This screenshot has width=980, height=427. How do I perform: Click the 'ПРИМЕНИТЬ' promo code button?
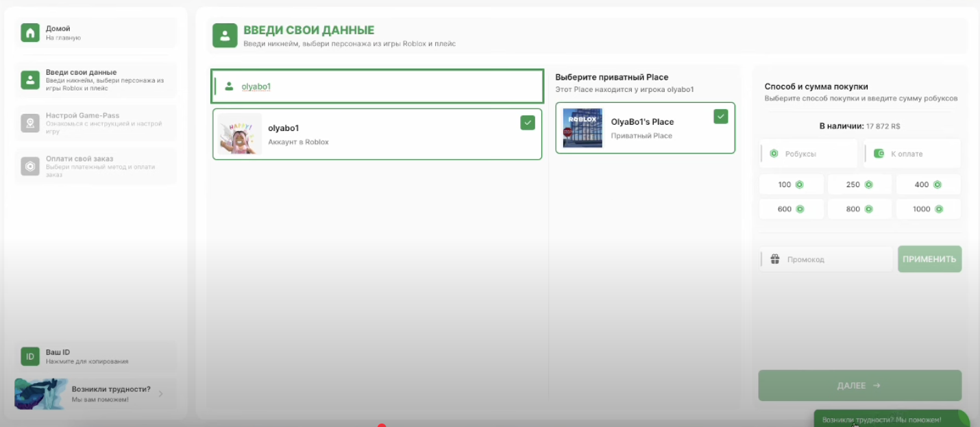coord(929,259)
